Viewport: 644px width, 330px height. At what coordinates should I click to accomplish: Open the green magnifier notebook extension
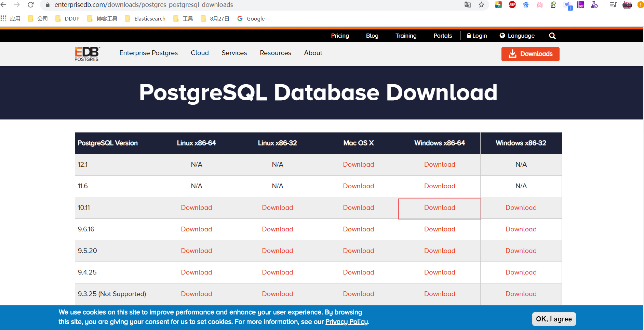pyautogui.click(x=553, y=5)
